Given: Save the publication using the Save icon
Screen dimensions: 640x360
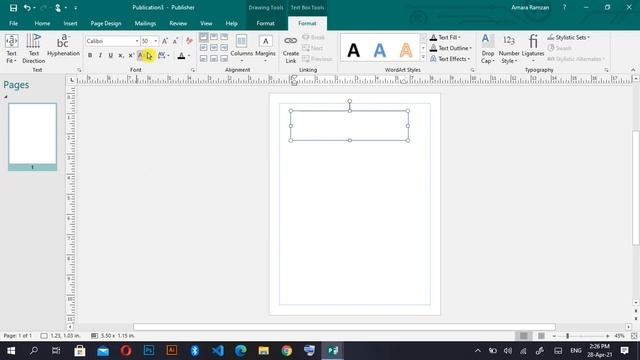Looking at the screenshot, I should pyautogui.click(x=13, y=7).
